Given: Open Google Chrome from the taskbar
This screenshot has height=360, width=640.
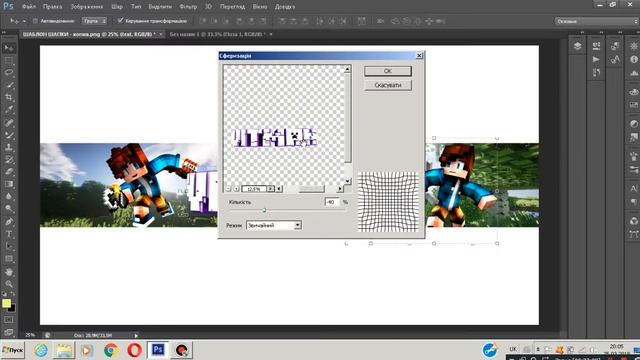Looking at the screenshot, I should (111, 350).
